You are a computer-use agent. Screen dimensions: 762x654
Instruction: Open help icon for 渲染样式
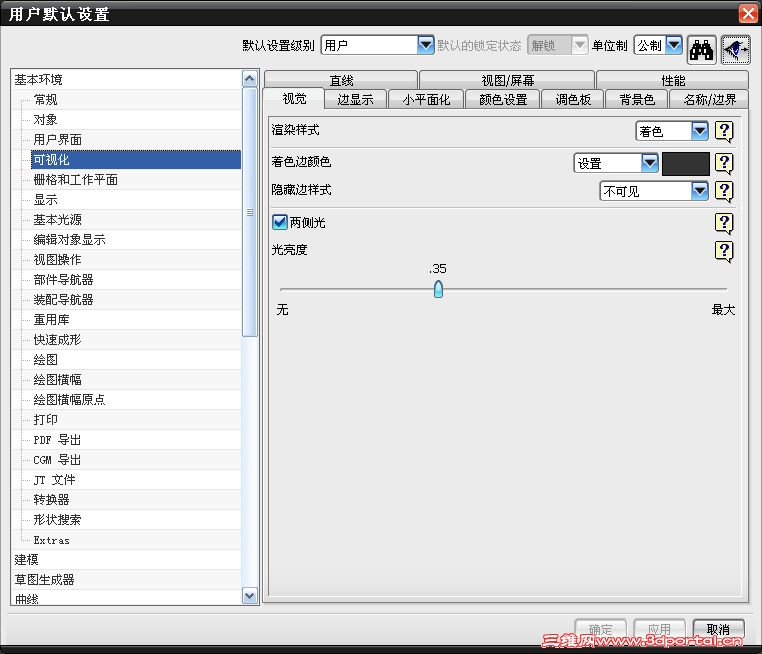(724, 131)
